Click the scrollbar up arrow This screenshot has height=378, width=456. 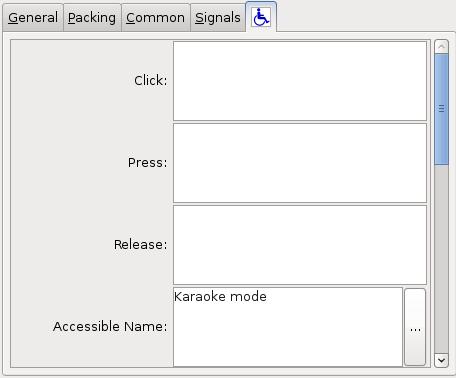click(441, 47)
